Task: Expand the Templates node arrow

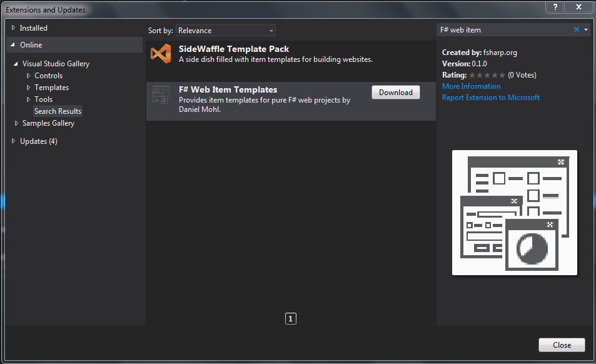Action: tap(28, 88)
